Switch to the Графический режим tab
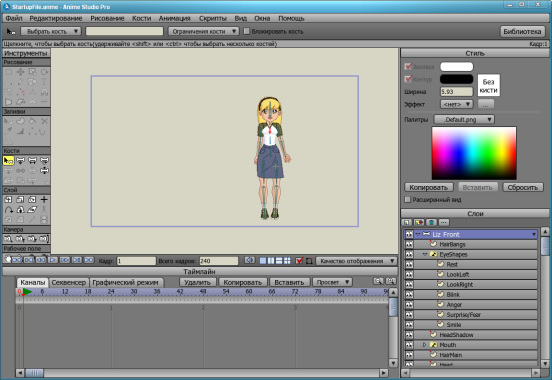552x380 pixels. point(125,282)
